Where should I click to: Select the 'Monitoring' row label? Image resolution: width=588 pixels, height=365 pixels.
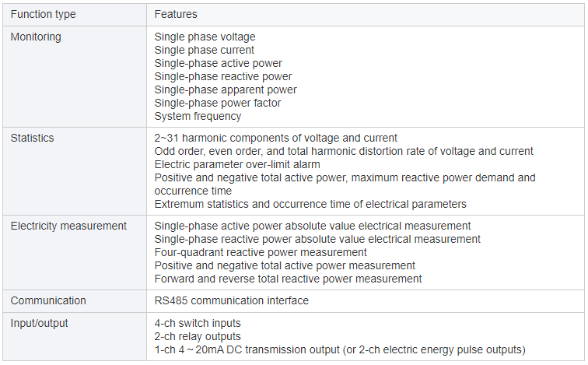coord(36,37)
